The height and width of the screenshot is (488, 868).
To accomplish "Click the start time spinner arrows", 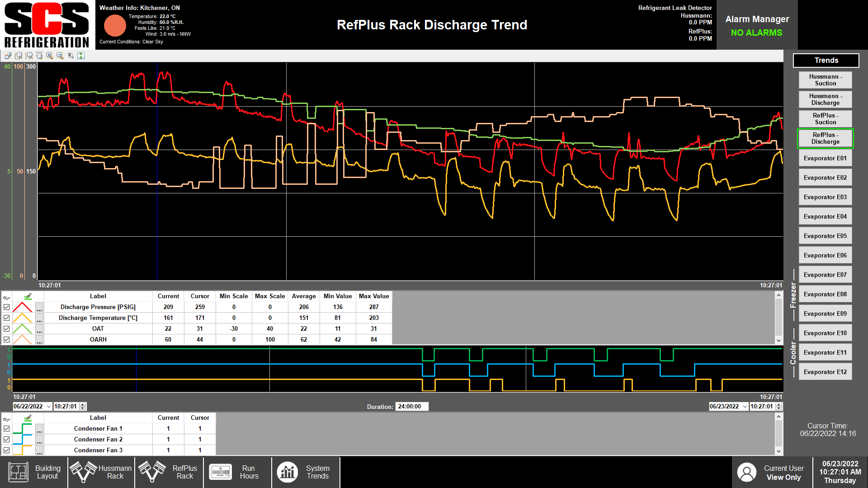I will coord(83,407).
